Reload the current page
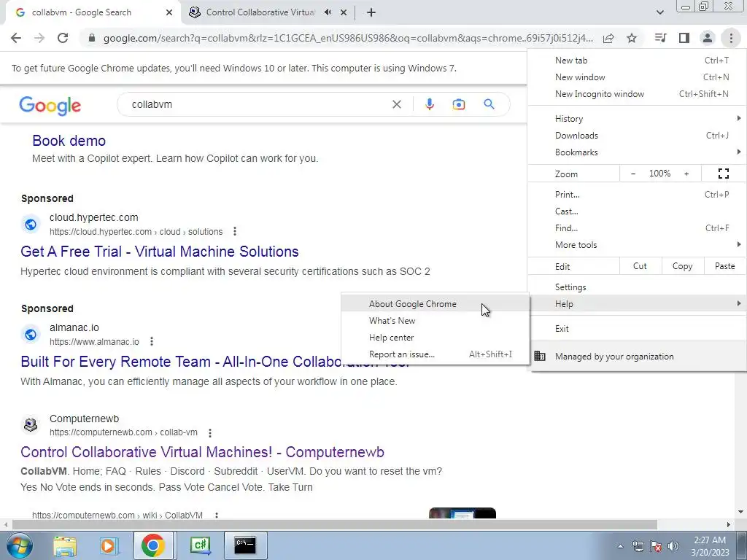747x560 pixels. [63, 38]
